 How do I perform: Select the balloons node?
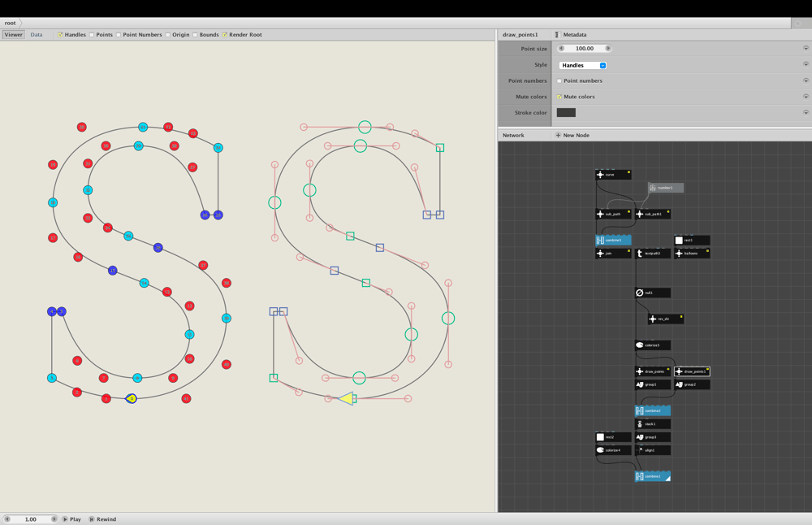pos(692,254)
